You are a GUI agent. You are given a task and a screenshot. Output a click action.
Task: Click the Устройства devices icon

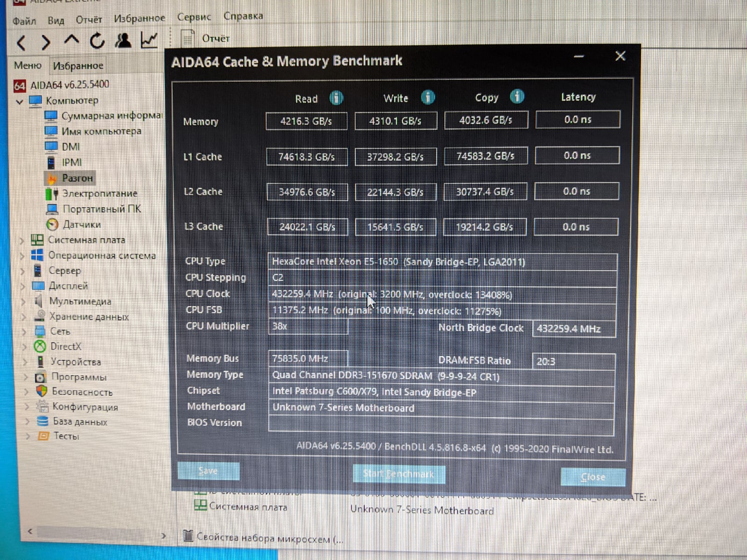coord(41,362)
